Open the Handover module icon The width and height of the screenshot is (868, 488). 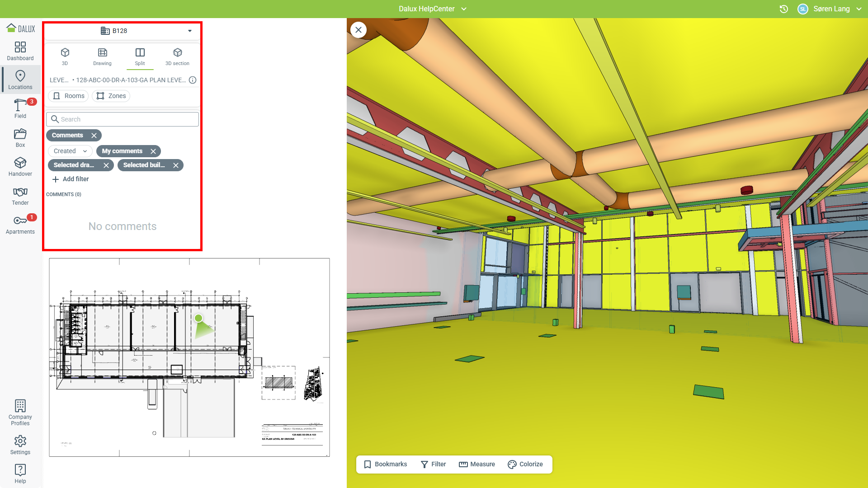pyautogui.click(x=20, y=166)
